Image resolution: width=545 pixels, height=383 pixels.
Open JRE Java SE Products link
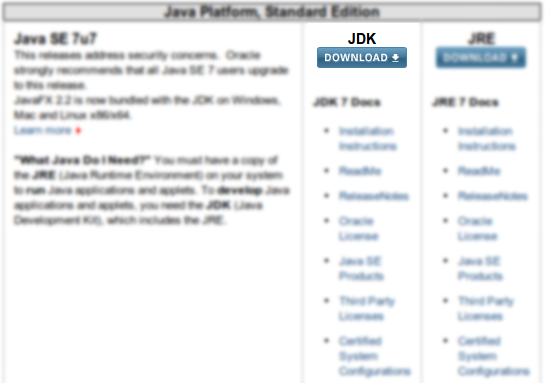click(480, 268)
